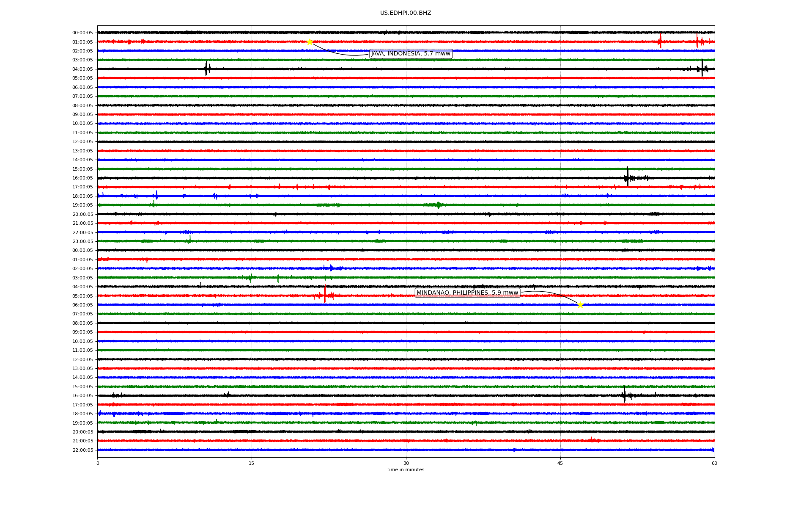Click the 15 tick label on x-axis
Viewport: 812px width, 508px height.
point(252,464)
